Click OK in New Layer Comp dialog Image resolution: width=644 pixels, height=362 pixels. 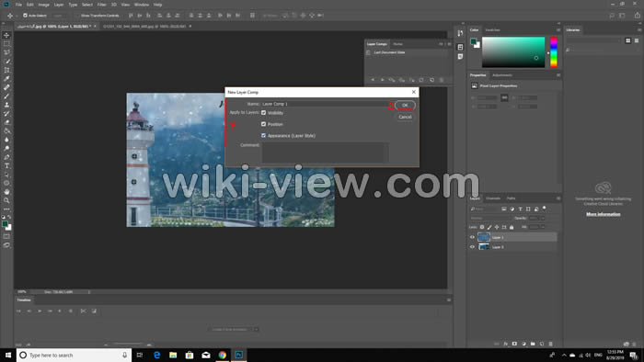[405, 106]
